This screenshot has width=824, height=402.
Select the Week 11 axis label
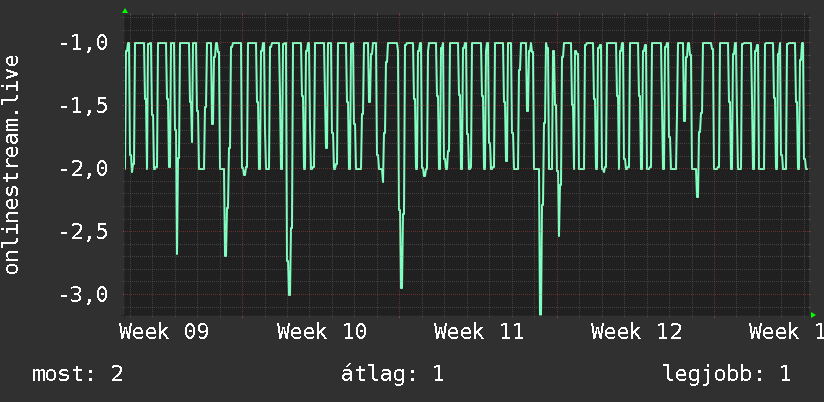[479, 332]
